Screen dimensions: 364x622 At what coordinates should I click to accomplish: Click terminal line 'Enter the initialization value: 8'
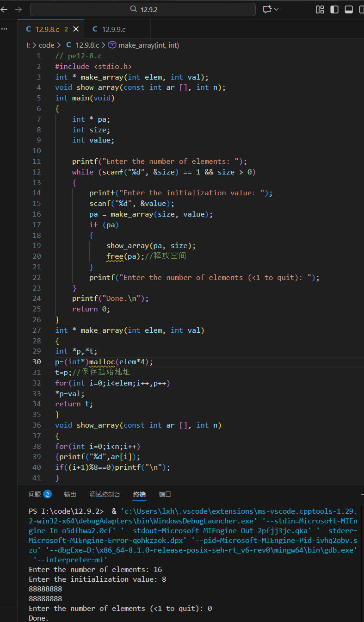point(97,579)
